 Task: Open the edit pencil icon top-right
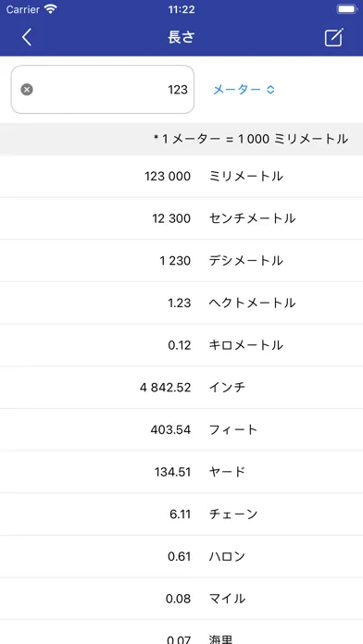pos(333,37)
